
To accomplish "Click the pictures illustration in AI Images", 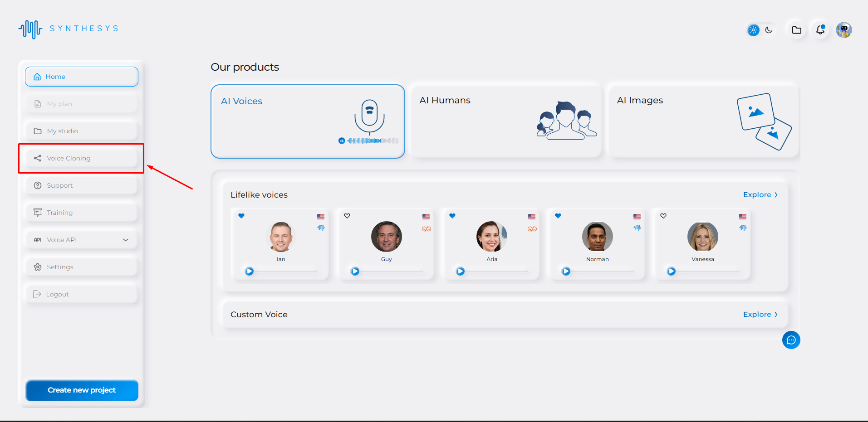I will point(764,121).
